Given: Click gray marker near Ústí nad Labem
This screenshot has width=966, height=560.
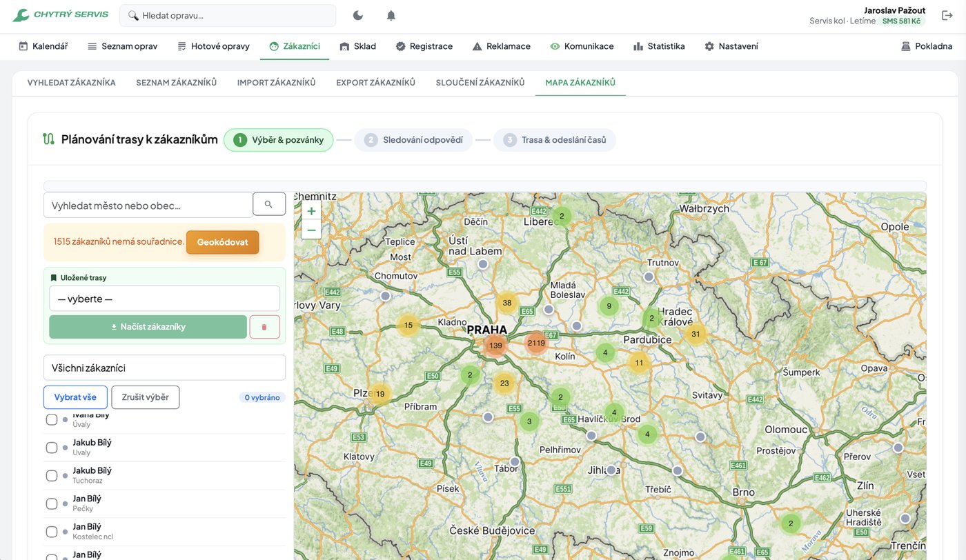Looking at the screenshot, I should 483,264.
